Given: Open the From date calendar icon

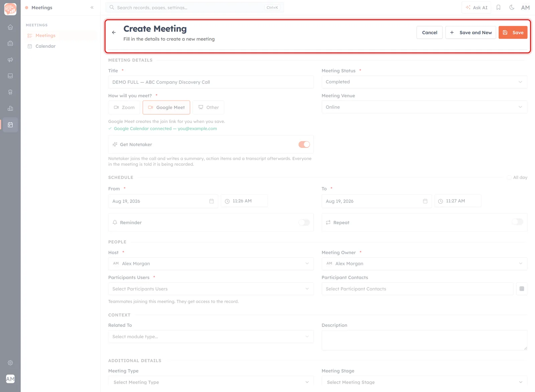Looking at the screenshot, I should (x=211, y=201).
